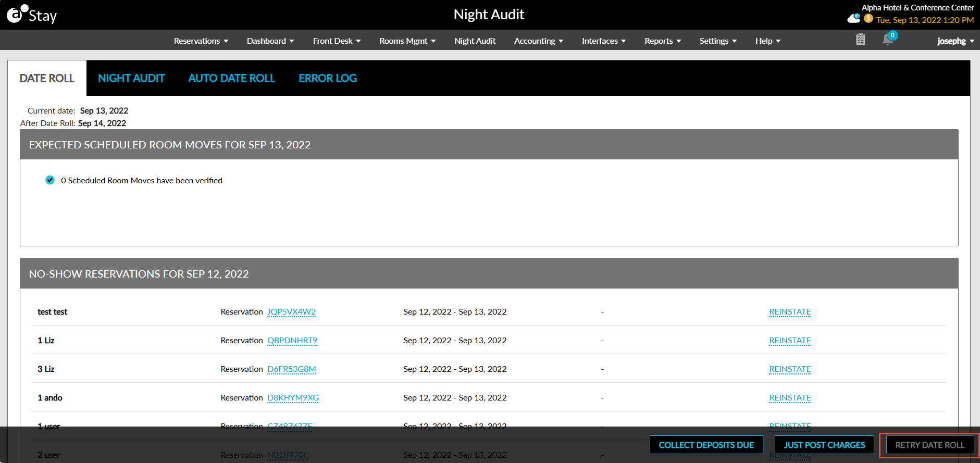
Task: Click the date and time display in header
Action: click(x=925, y=20)
